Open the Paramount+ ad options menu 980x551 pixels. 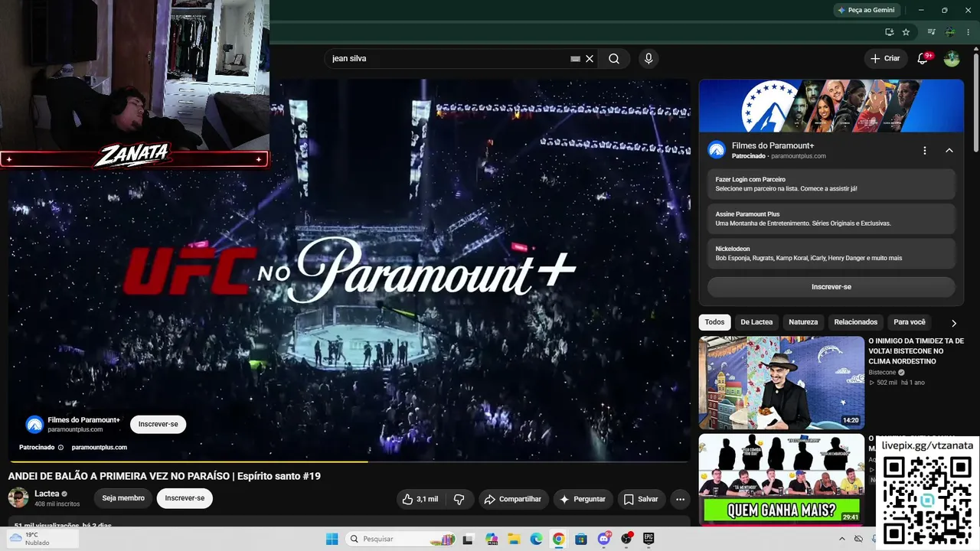click(x=925, y=151)
